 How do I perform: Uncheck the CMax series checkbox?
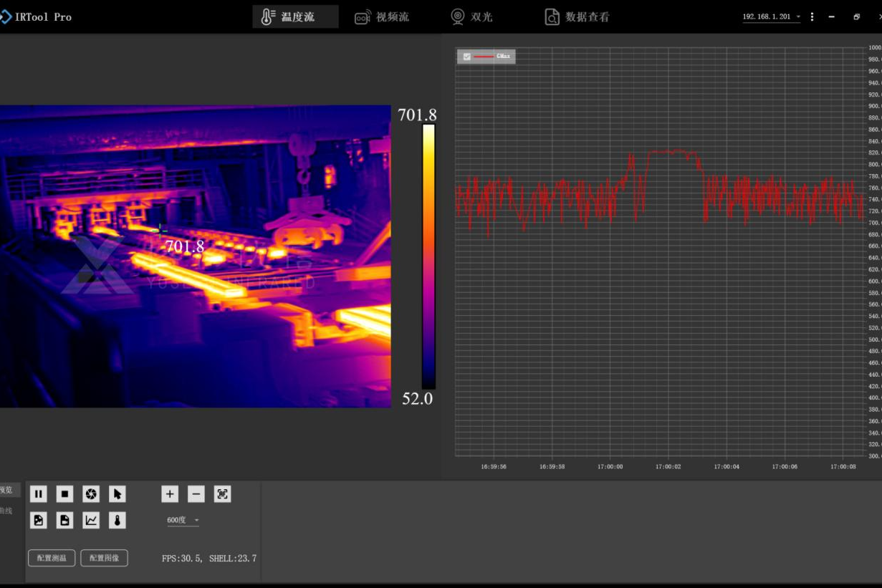(x=467, y=57)
